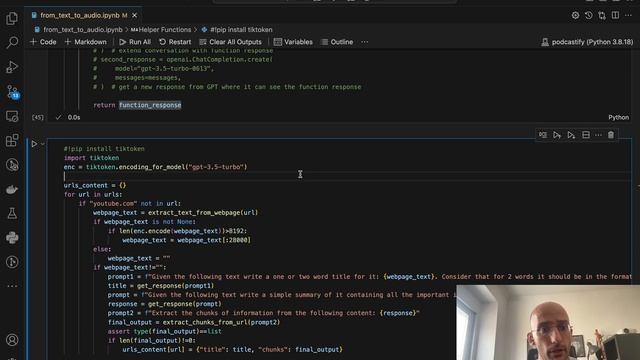Open the Source Control view with the badge
The width and height of the screenshot is (640, 360).
click(12, 92)
